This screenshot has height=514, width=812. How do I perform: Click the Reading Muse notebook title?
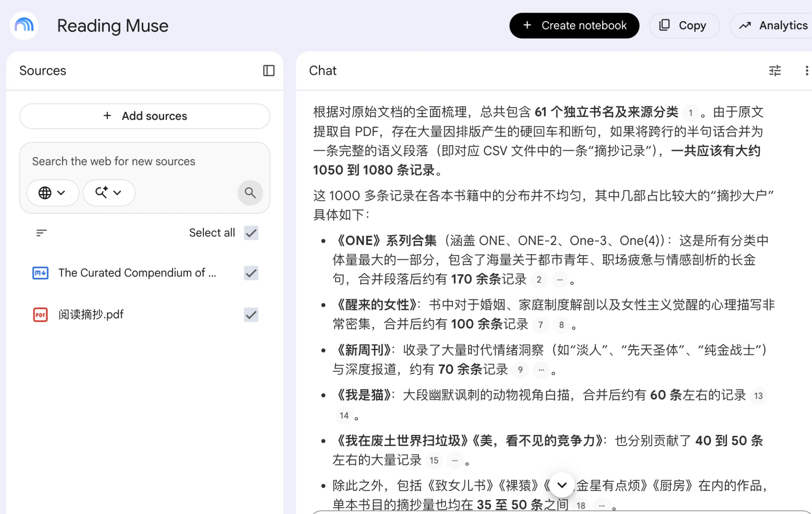112,26
